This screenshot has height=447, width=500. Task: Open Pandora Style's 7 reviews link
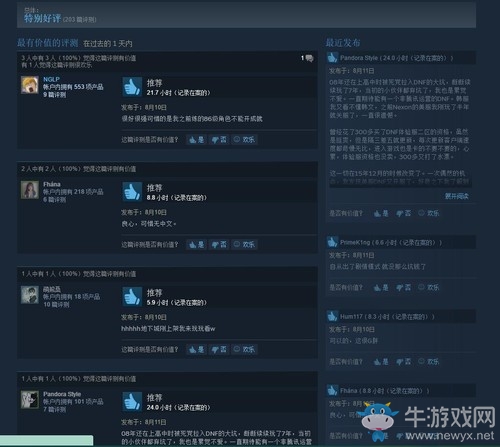point(54,409)
